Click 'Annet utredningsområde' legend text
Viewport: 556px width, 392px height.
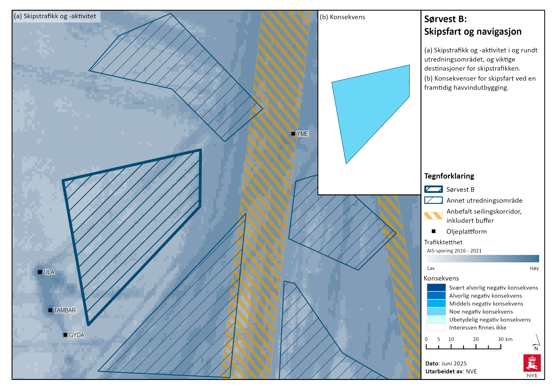coord(484,200)
